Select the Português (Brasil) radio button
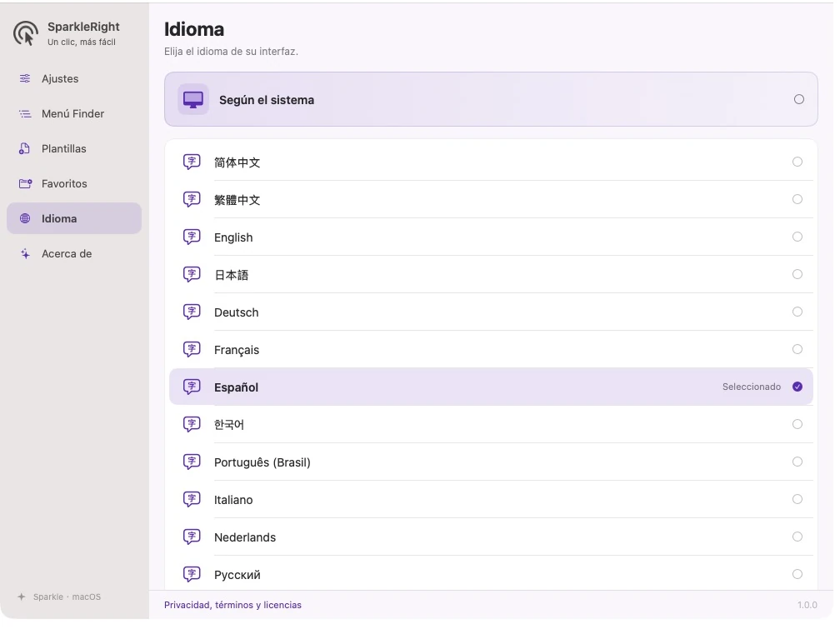Viewport: 840px width, 629px height. (797, 462)
